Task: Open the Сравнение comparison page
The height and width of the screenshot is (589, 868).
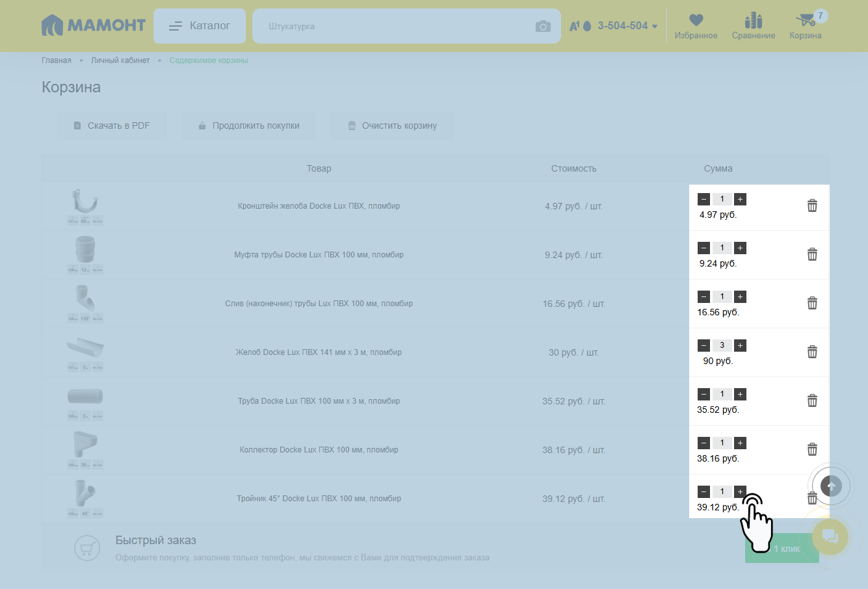Action: click(x=754, y=26)
